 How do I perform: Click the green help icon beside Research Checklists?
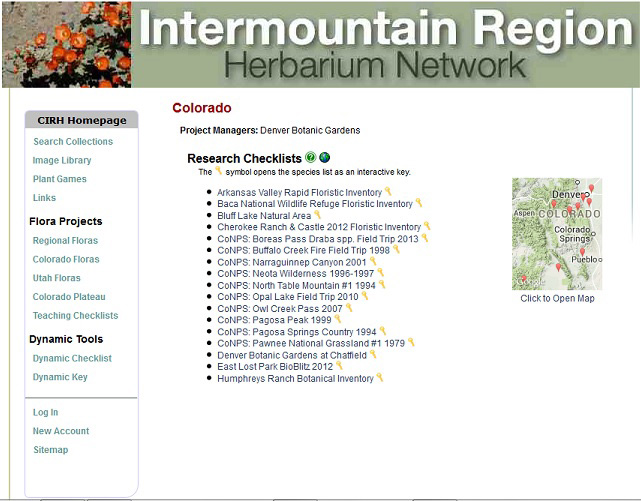311,158
